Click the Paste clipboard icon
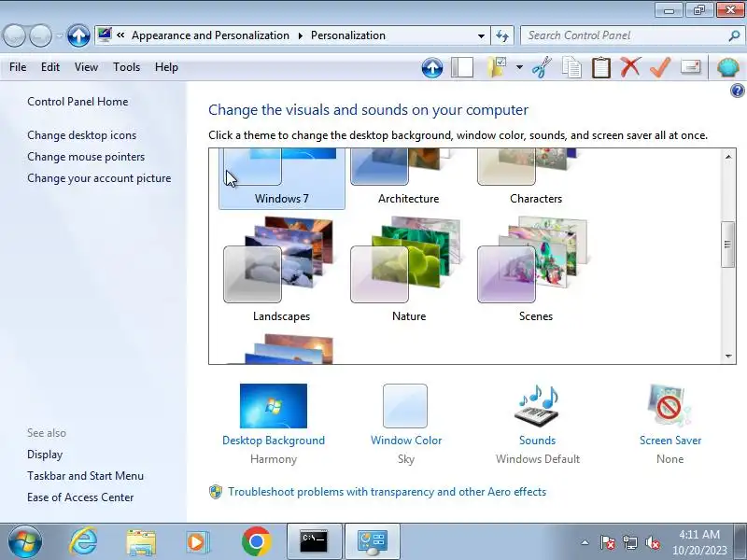This screenshot has width=747, height=560. [600, 67]
